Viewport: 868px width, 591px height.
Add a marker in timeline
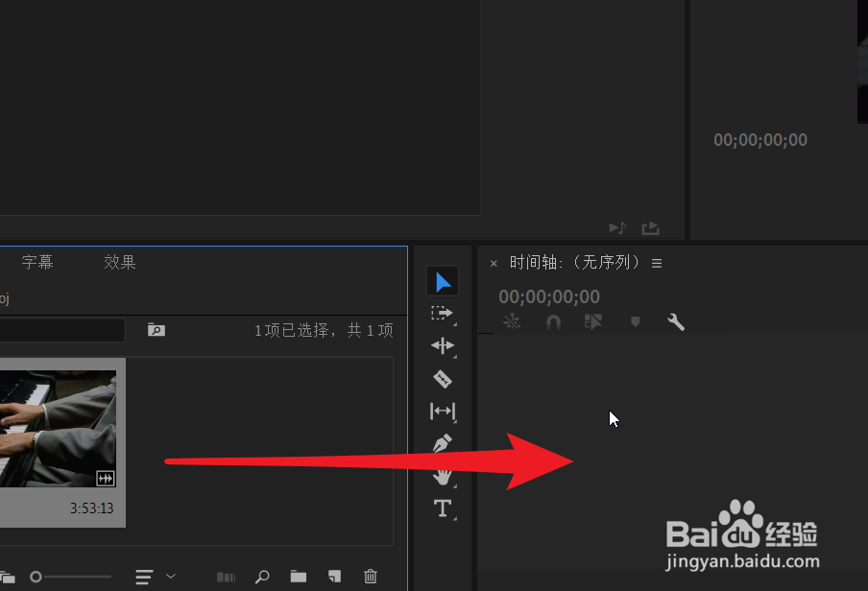636,321
